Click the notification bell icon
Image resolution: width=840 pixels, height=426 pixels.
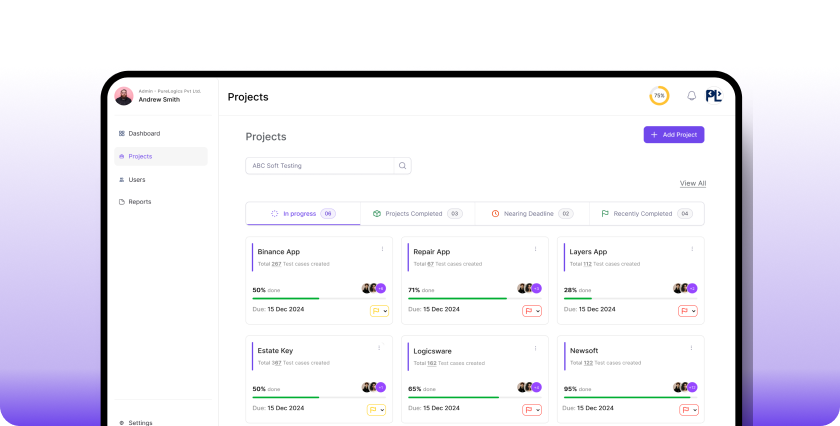click(691, 96)
